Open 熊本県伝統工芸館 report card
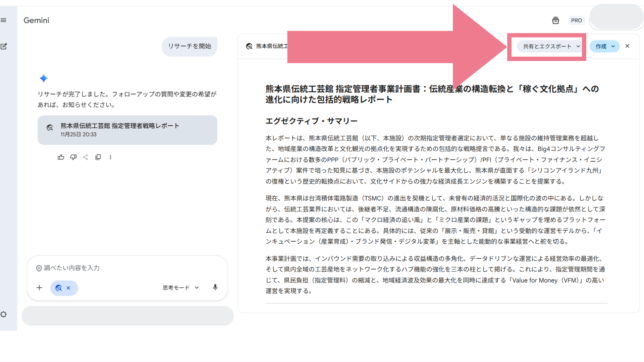The image size is (644, 362). click(x=127, y=130)
